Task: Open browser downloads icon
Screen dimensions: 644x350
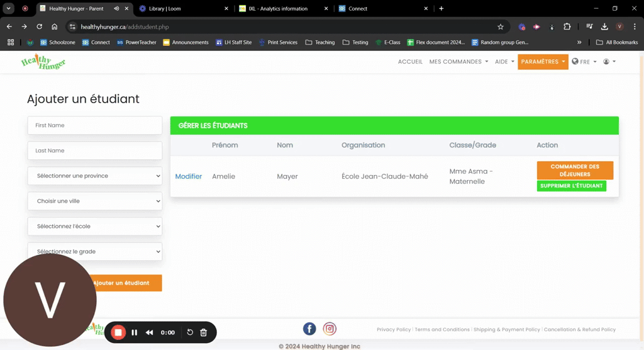Action: (604, 26)
